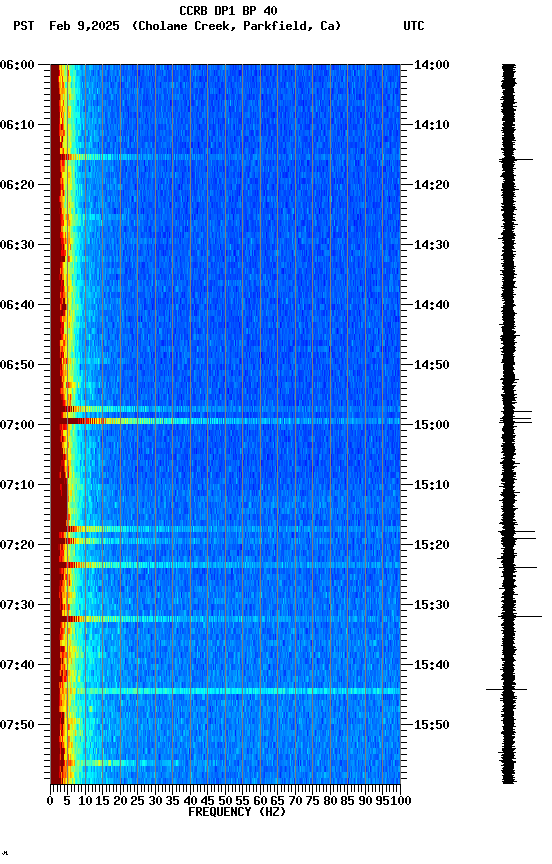Click the "15:10" UTC time label
The width and height of the screenshot is (552, 864).
pos(432,485)
